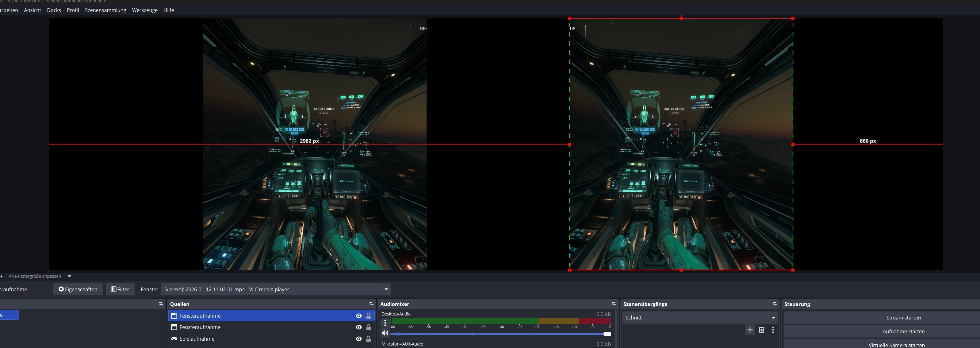Expand the preview scaling dropdown arrow
Screen dimensions: 980x348
pyautogui.click(x=69, y=276)
